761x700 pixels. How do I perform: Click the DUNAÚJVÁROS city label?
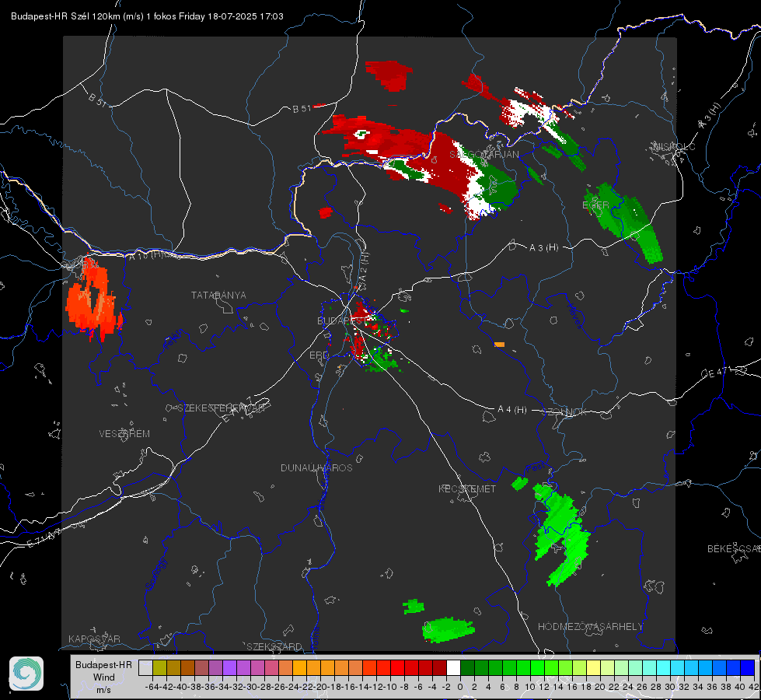[x=316, y=467]
